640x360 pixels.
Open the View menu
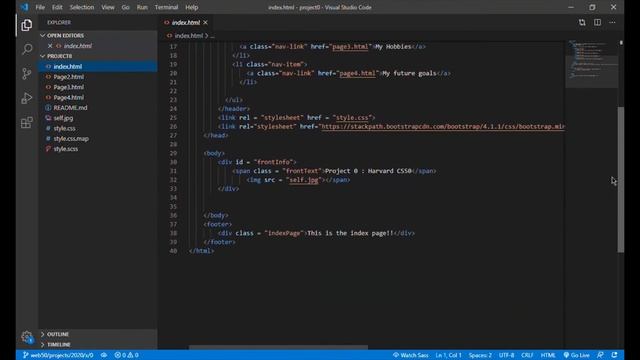[x=108, y=7]
